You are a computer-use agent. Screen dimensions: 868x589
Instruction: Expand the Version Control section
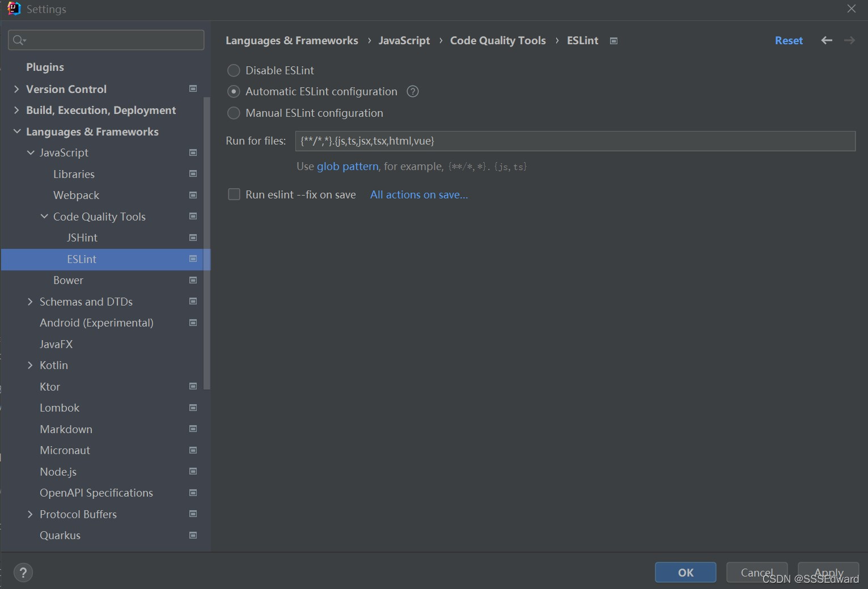click(16, 89)
